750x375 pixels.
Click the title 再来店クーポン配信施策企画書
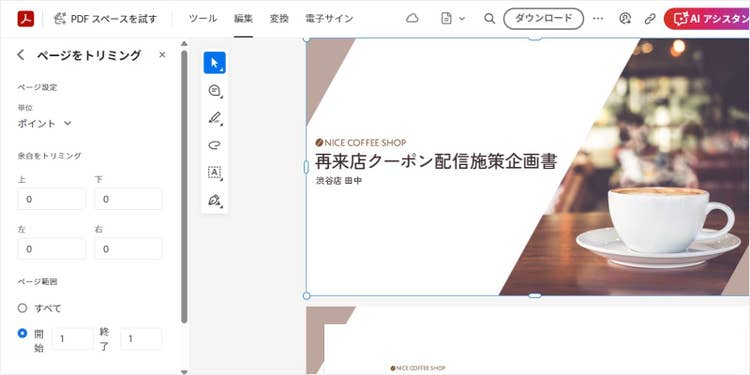(436, 161)
